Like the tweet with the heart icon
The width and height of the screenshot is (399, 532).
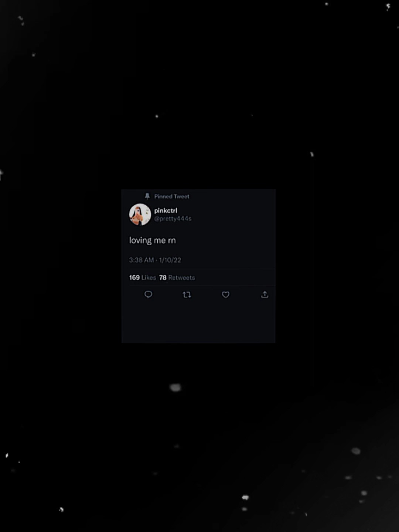click(x=226, y=294)
